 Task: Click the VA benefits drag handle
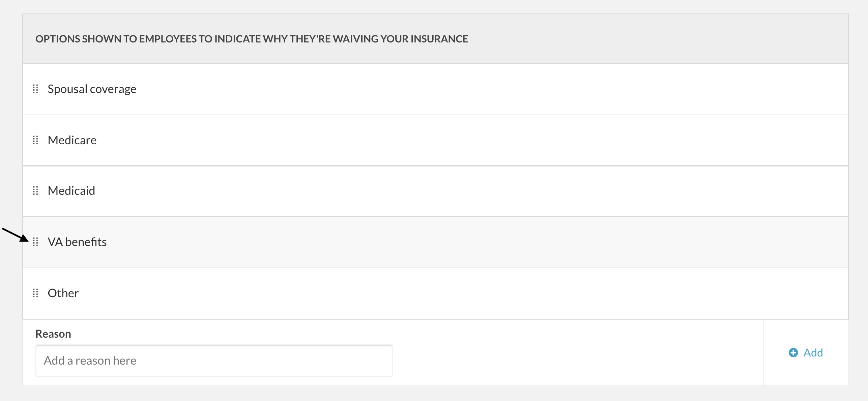pyautogui.click(x=35, y=242)
